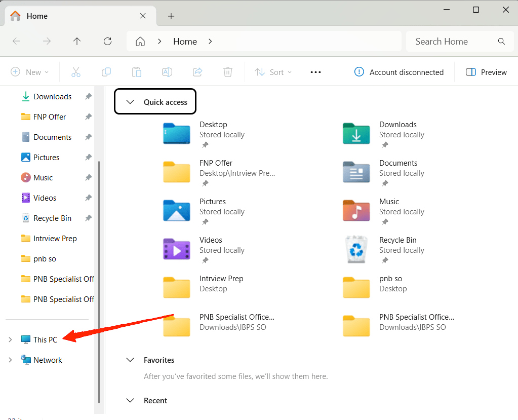Click the Copy icon in toolbar

click(x=106, y=72)
